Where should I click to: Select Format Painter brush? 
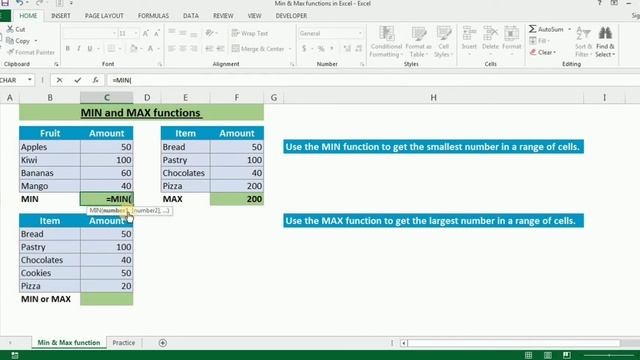click(10, 52)
